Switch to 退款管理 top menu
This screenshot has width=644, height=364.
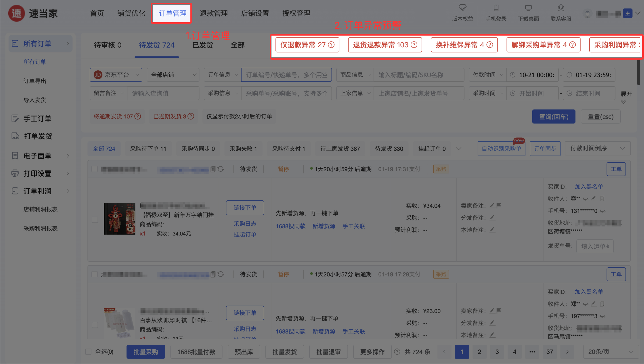point(214,13)
